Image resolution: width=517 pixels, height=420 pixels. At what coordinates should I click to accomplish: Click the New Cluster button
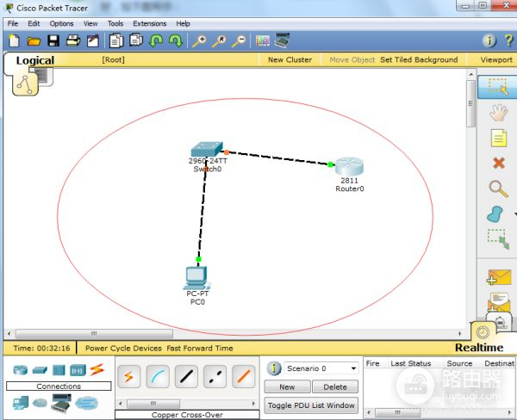(x=290, y=60)
